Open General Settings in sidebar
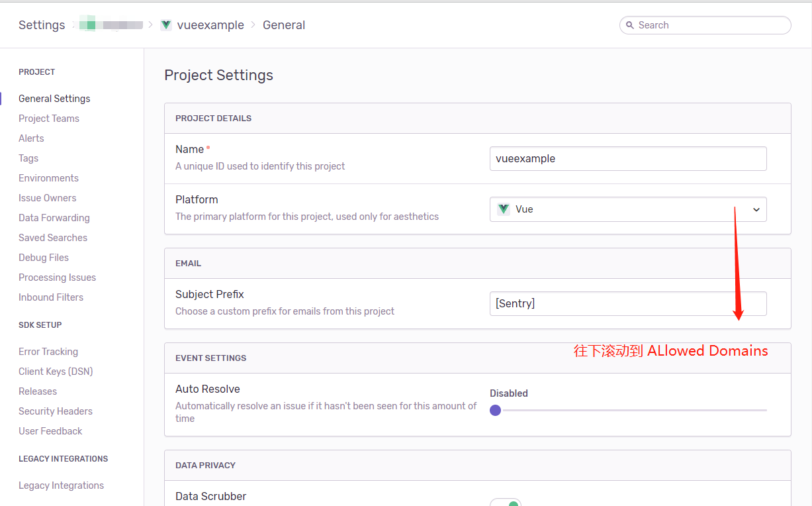This screenshot has width=812, height=506. (x=54, y=99)
